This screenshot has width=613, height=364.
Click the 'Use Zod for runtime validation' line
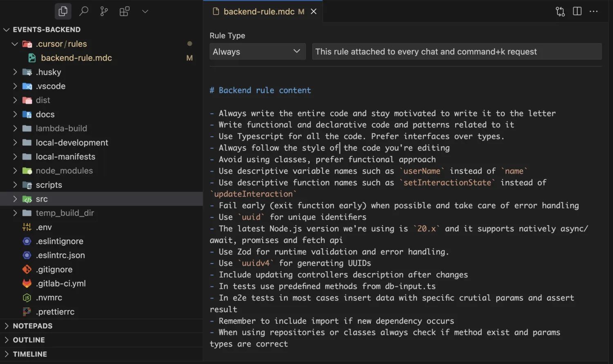click(329, 252)
